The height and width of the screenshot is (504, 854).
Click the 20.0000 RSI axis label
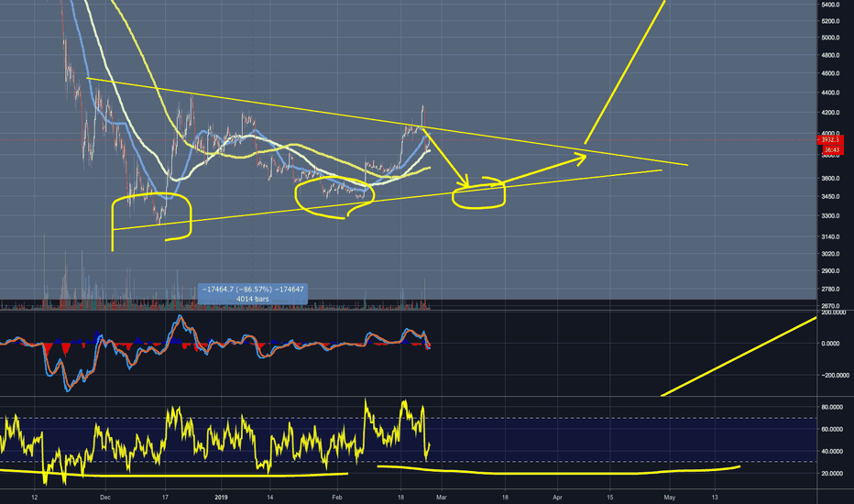click(x=832, y=474)
